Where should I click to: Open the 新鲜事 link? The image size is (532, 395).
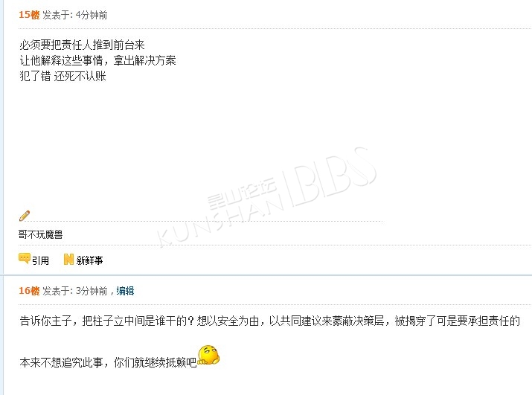tap(89, 260)
